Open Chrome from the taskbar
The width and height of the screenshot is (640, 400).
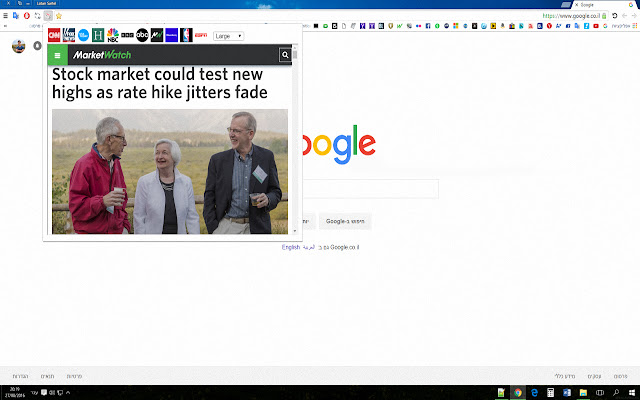pos(518,393)
